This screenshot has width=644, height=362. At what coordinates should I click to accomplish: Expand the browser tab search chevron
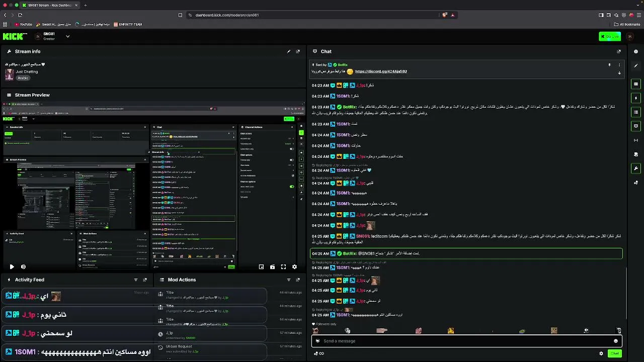click(x=638, y=5)
